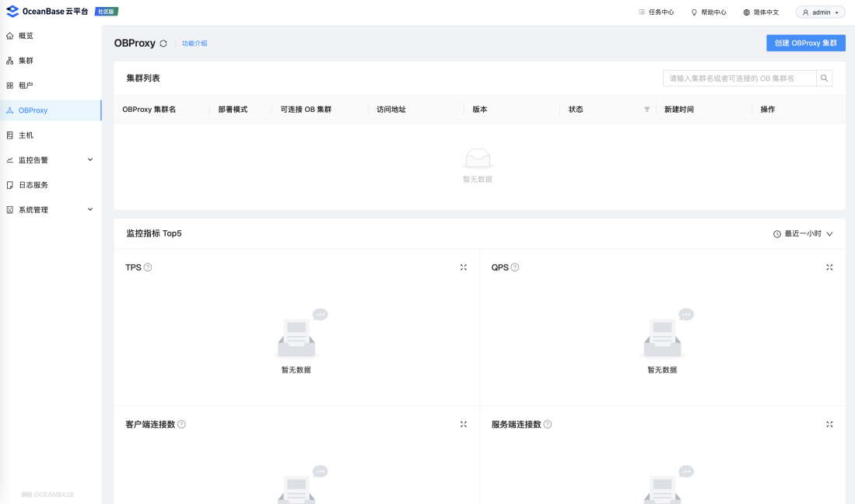Click help icon next to 服务端连接数
The width and height of the screenshot is (855, 504).
548,425
